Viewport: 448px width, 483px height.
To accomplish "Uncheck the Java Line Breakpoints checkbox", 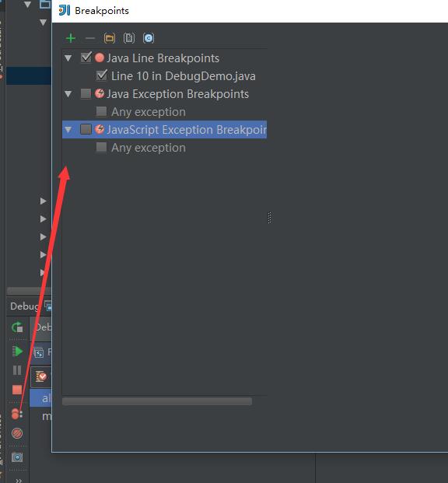I will 86,58.
